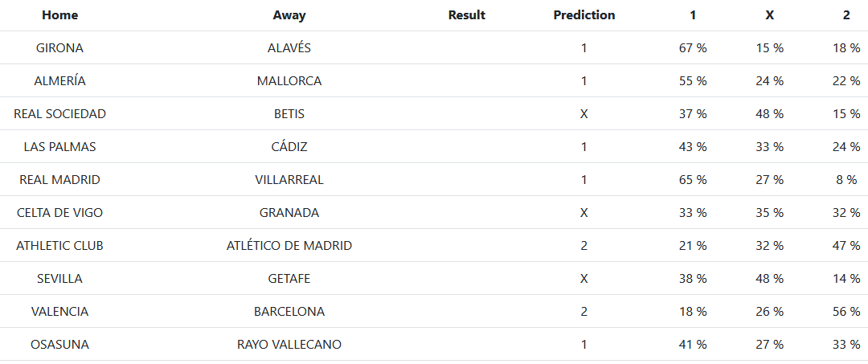The height and width of the screenshot is (364, 868).
Task: Click the GIRONA home team cell
Action: (x=60, y=48)
